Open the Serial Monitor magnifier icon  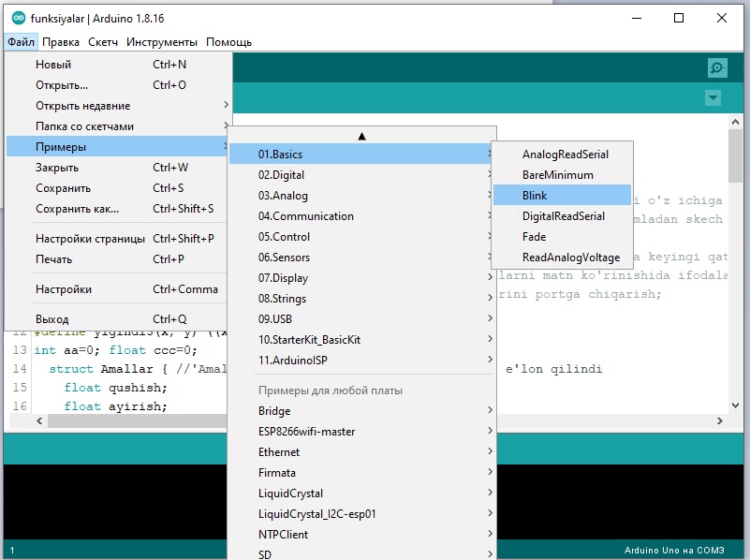[x=717, y=67]
